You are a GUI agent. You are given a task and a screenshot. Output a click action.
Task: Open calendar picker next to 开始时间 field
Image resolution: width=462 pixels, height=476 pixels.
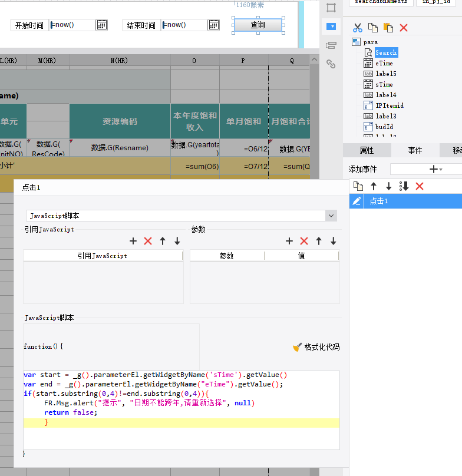[102, 25]
